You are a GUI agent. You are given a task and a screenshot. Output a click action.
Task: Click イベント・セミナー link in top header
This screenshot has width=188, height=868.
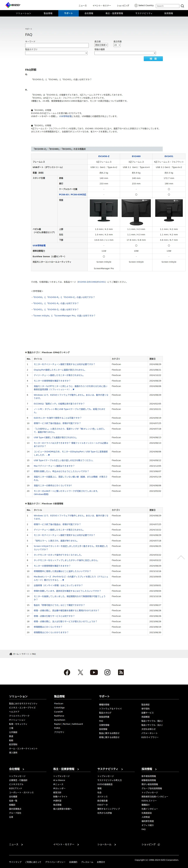(x=102, y=5)
